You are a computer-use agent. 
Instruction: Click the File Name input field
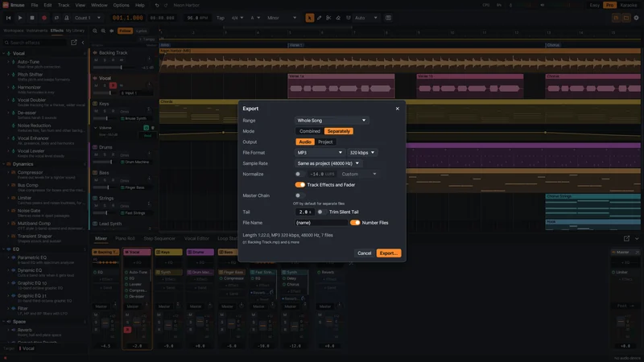tap(321, 223)
